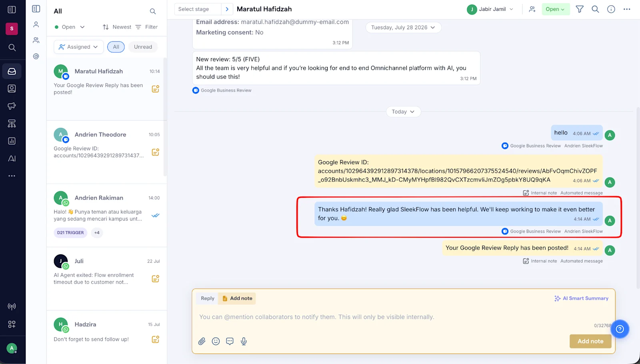The image size is (640, 364).
Task: Select the Unread filter chip
Action: point(143,47)
